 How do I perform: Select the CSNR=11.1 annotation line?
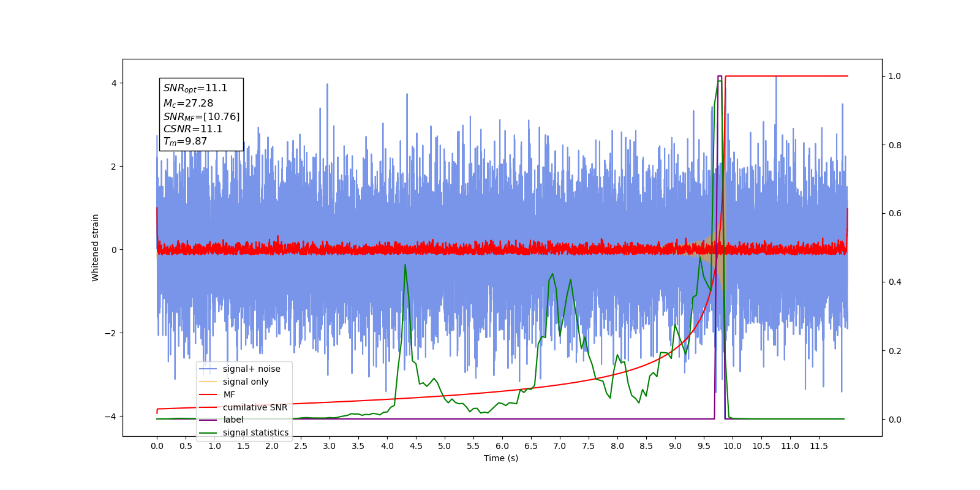pyautogui.click(x=193, y=129)
